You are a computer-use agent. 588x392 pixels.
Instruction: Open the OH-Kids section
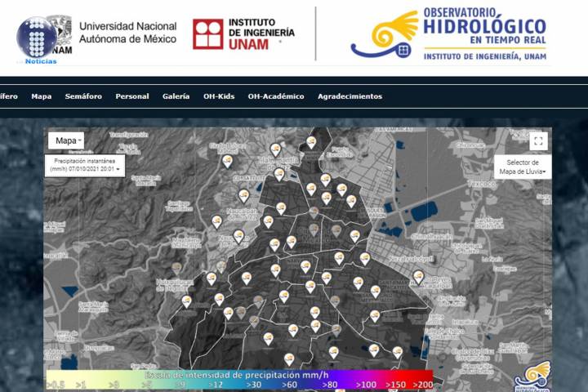(x=219, y=96)
